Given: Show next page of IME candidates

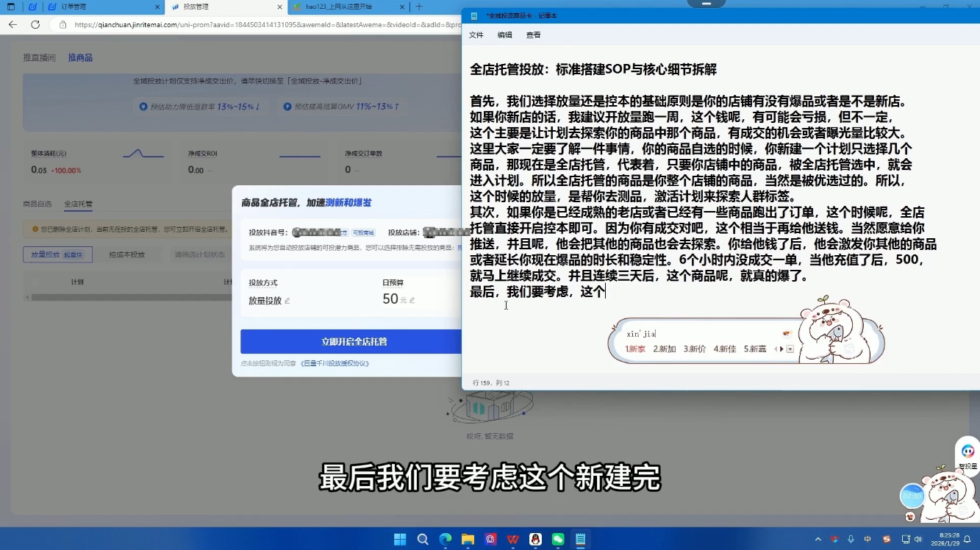Looking at the screenshot, I should pos(782,349).
